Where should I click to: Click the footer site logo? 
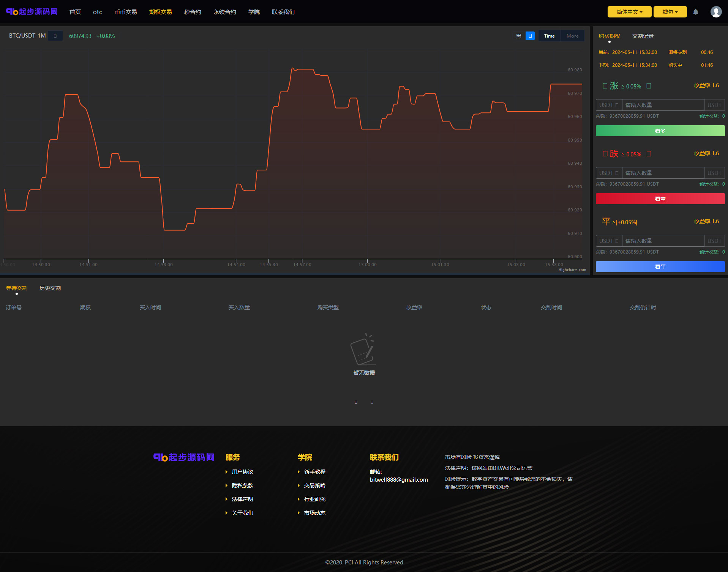[184, 457]
